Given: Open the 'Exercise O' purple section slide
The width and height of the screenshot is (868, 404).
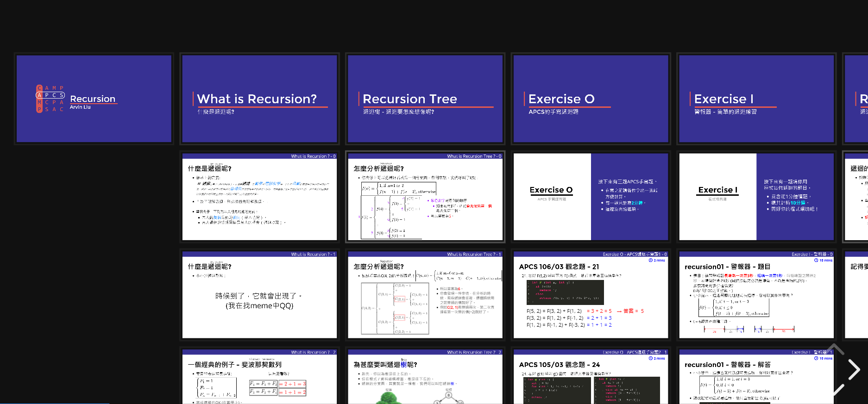Looking at the screenshot, I should pos(591,99).
